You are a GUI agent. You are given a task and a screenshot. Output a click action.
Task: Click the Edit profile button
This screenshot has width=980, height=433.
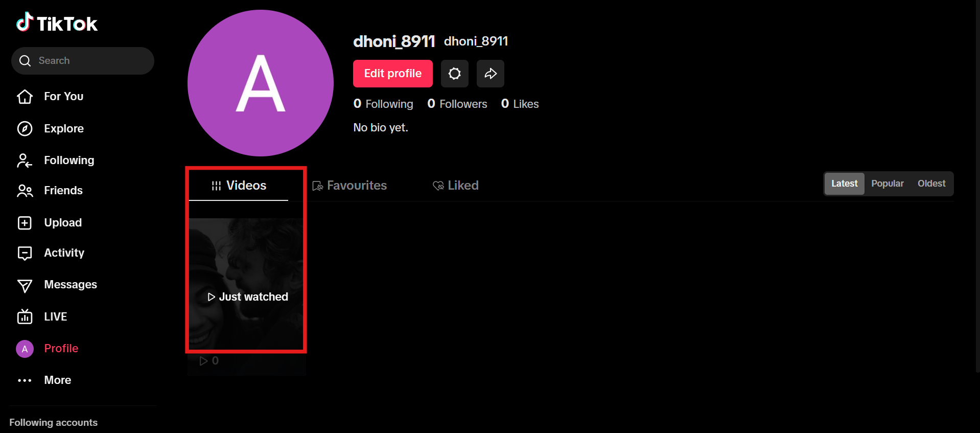pyautogui.click(x=393, y=74)
